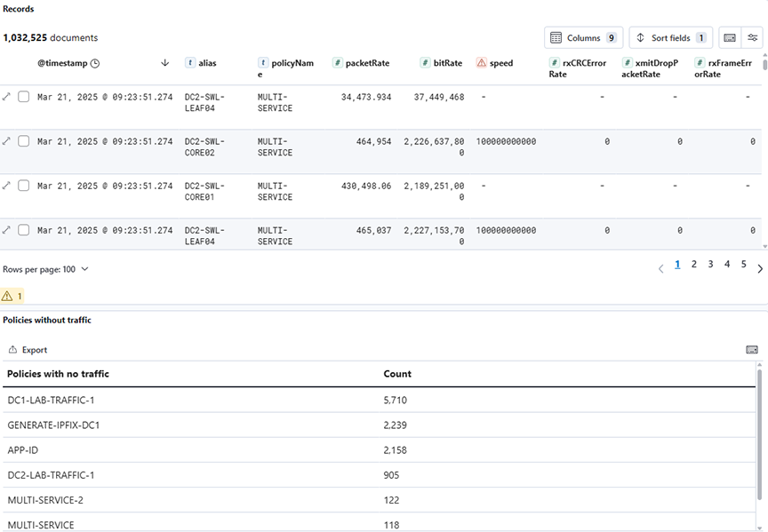Image resolution: width=768 pixels, height=532 pixels.
Task: Click the Export button
Action: [28, 350]
